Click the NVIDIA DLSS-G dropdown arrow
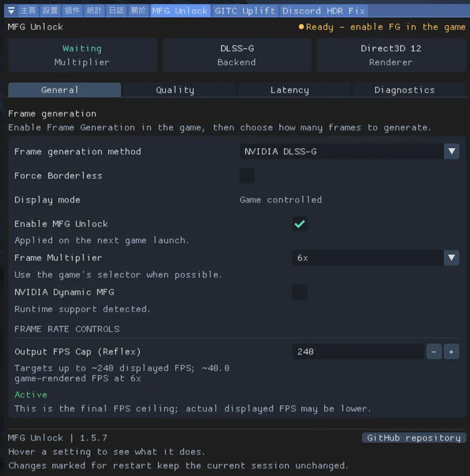This screenshot has height=476, width=470. [452, 151]
